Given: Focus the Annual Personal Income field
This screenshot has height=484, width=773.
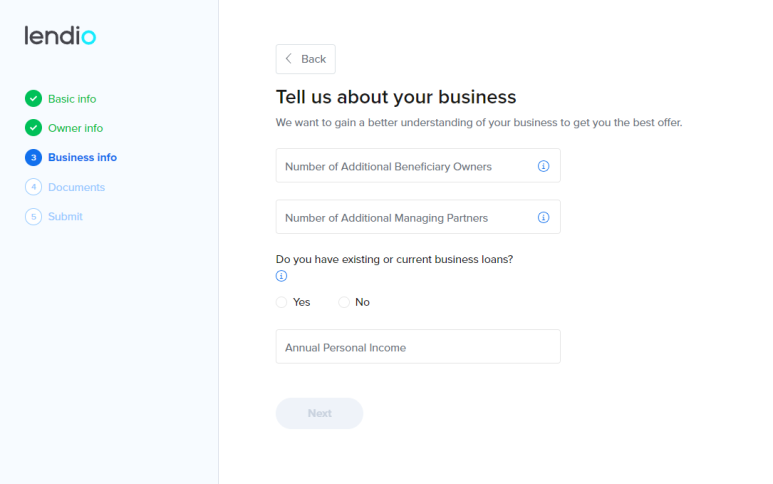Looking at the screenshot, I should (x=418, y=346).
